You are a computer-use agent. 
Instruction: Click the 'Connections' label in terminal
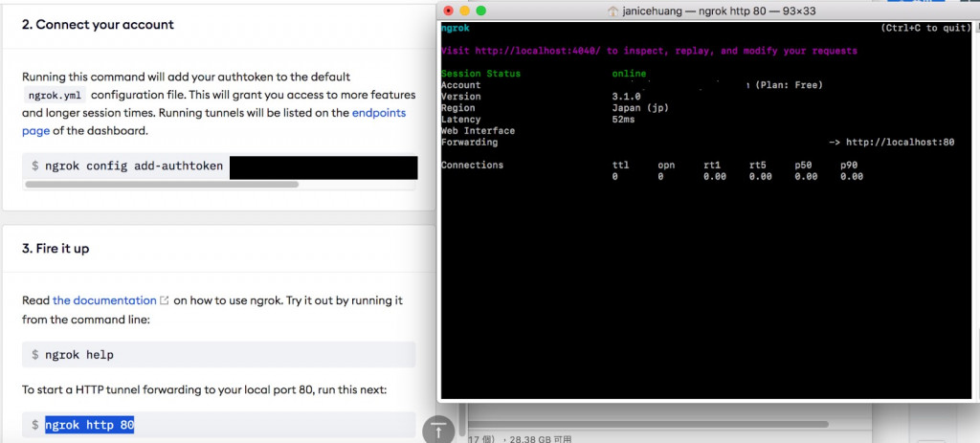[x=472, y=165]
